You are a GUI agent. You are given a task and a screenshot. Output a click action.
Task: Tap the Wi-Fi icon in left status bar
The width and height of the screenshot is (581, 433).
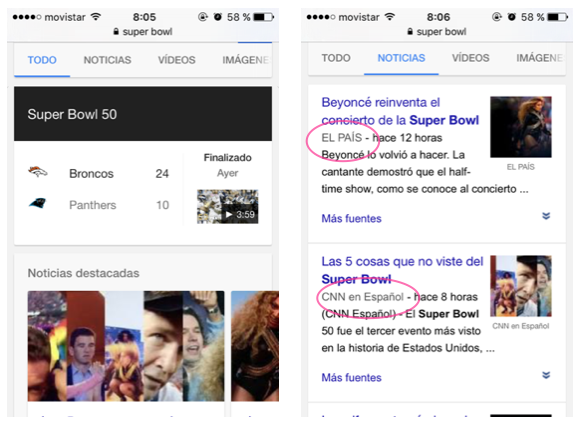tap(96, 17)
